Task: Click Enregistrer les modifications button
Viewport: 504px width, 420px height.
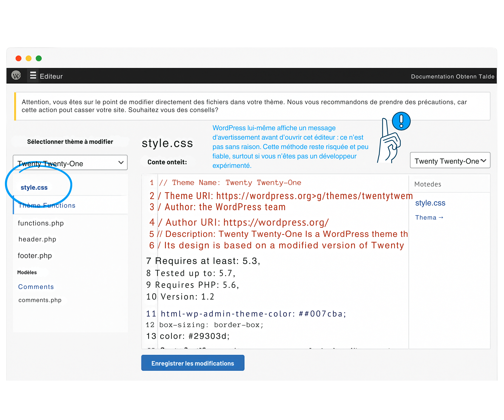Action: tap(193, 363)
